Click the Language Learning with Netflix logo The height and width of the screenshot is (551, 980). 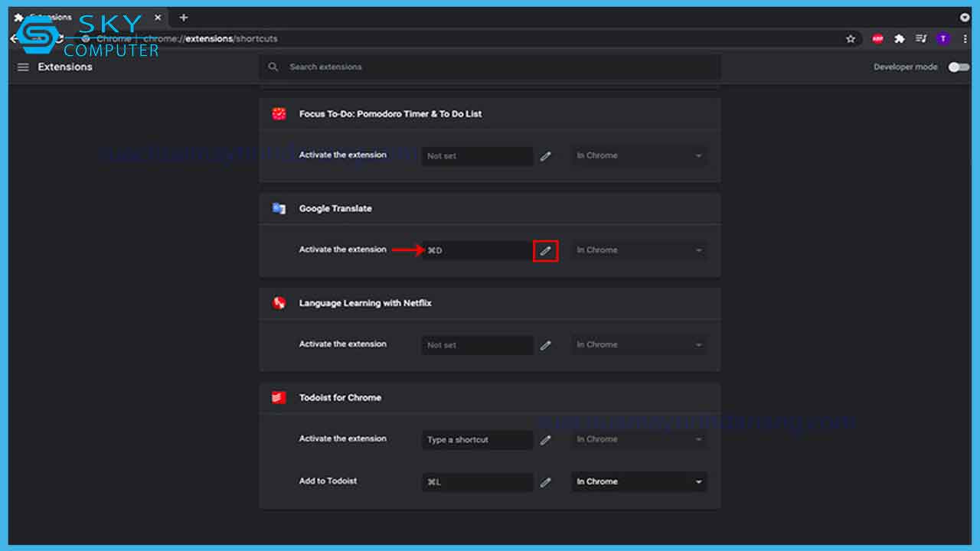279,303
